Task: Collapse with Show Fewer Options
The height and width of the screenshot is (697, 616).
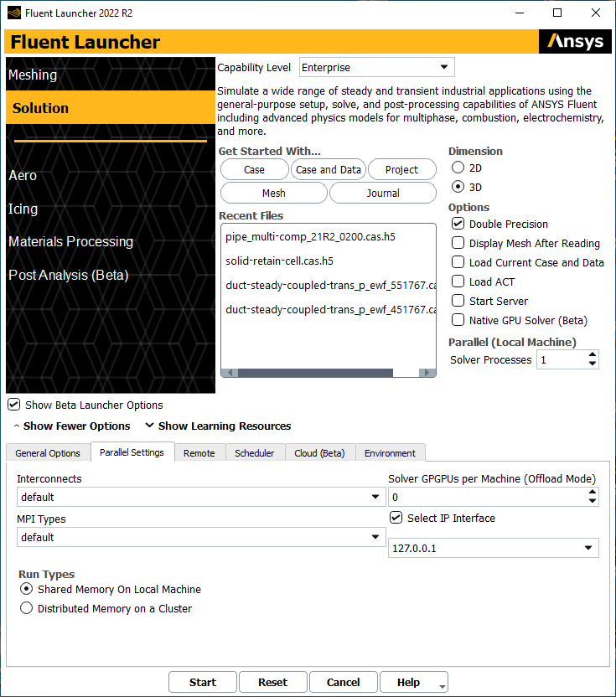Action: (72, 426)
